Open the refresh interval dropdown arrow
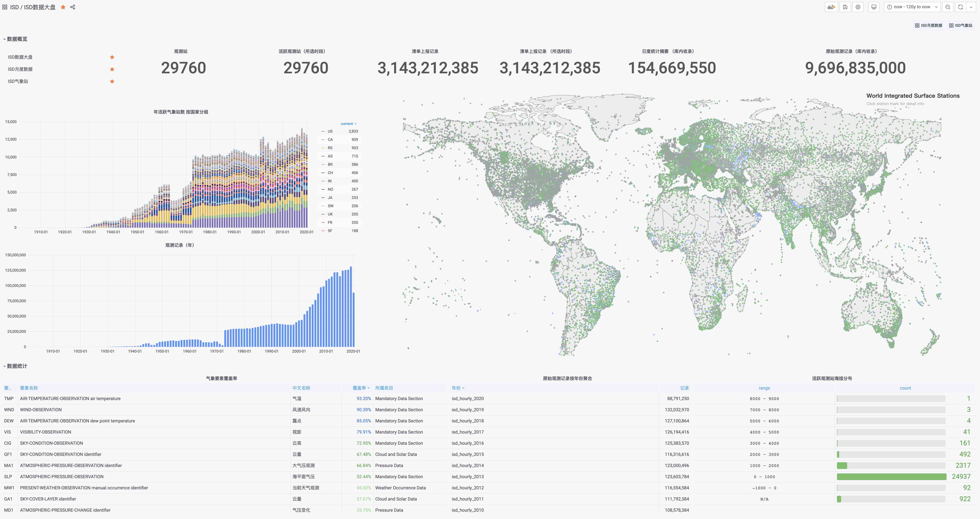This screenshot has width=980, height=519. tap(971, 7)
